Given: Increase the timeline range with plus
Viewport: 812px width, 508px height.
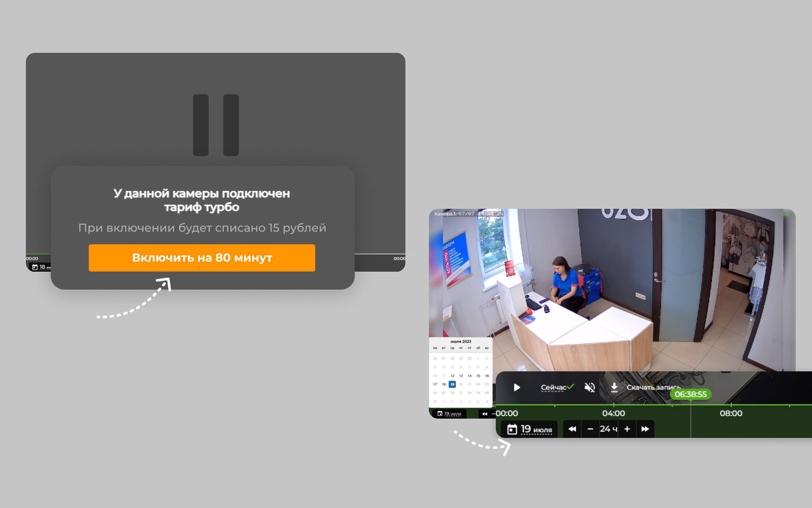Looking at the screenshot, I should pyautogui.click(x=627, y=429).
